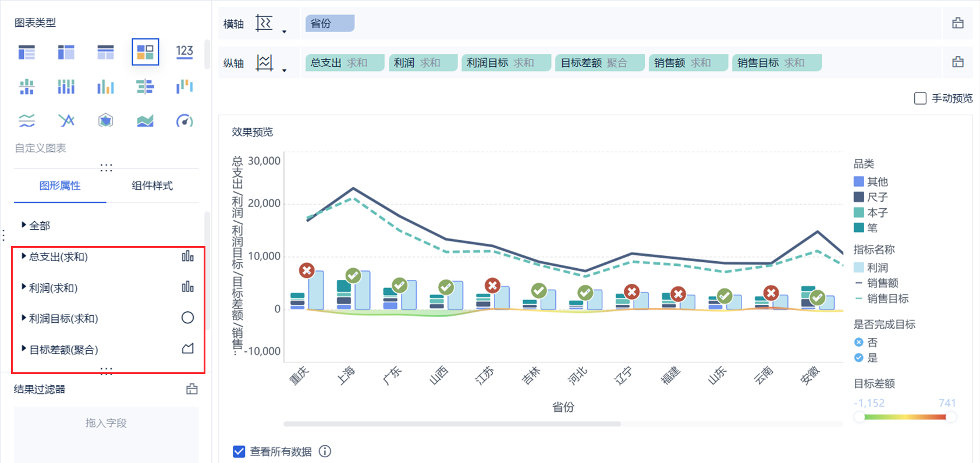This screenshot has height=463, width=980.
Task: Enable the 手动预览 checkbox
Action: 920,98
